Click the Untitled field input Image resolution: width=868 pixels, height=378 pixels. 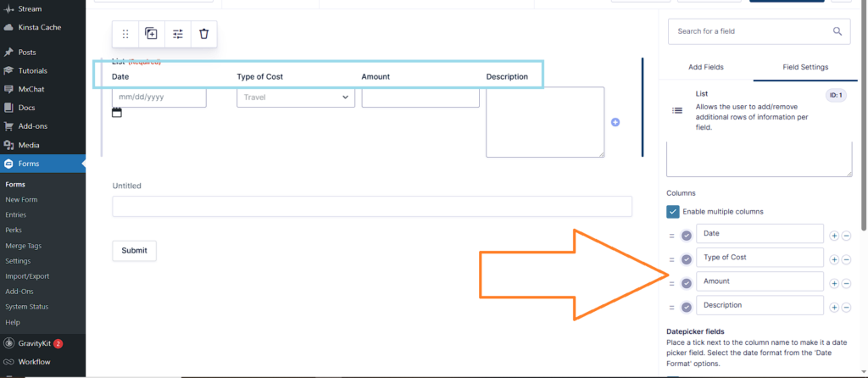point(372,207)
